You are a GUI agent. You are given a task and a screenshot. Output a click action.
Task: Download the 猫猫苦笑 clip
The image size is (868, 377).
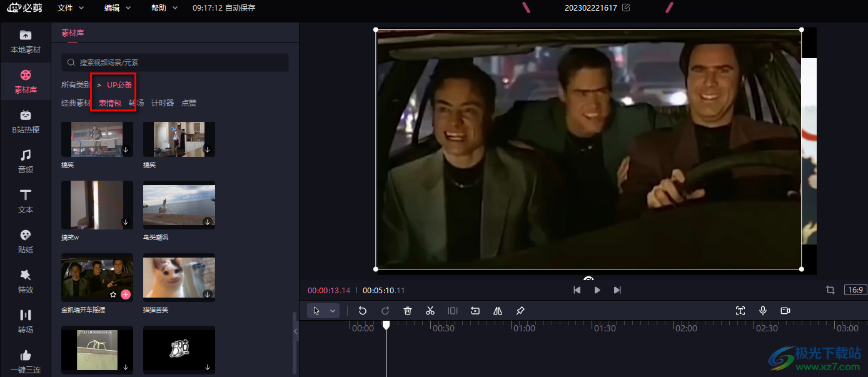point(208,294)
